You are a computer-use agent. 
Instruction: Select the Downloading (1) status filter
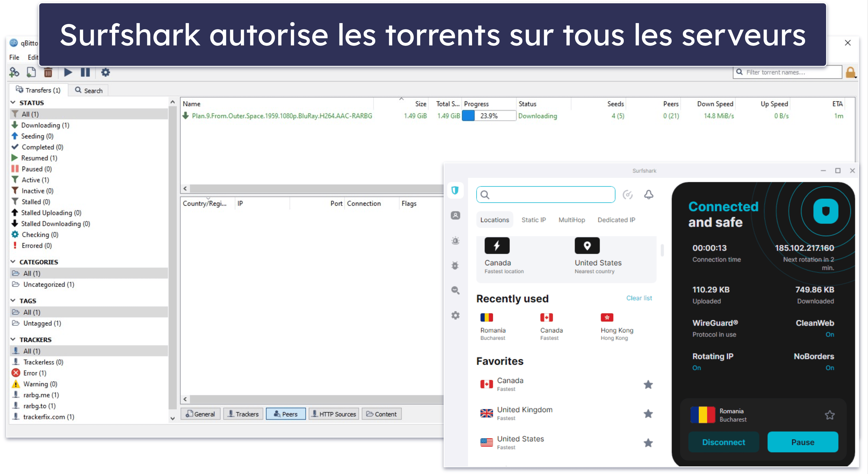[45, 125]
